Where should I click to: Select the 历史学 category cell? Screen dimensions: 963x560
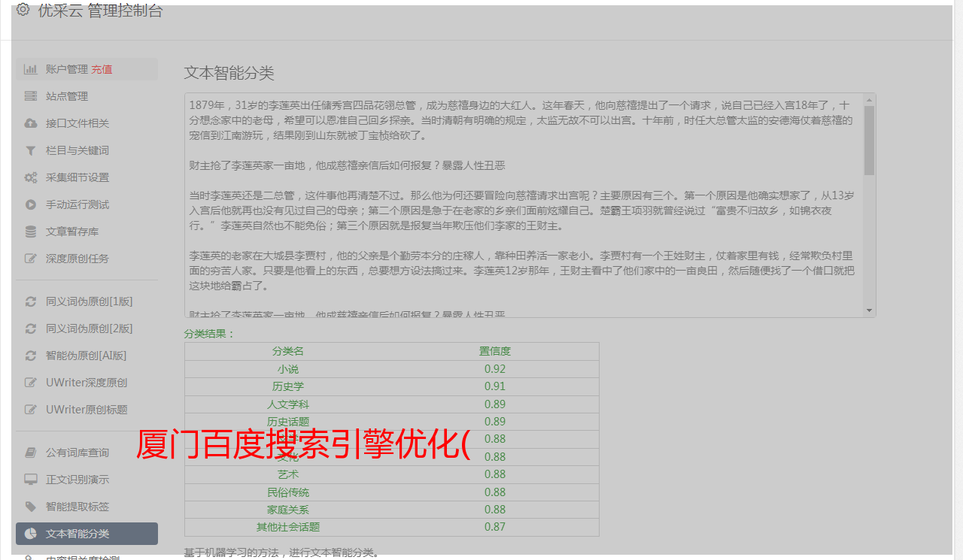pos(288,386)
